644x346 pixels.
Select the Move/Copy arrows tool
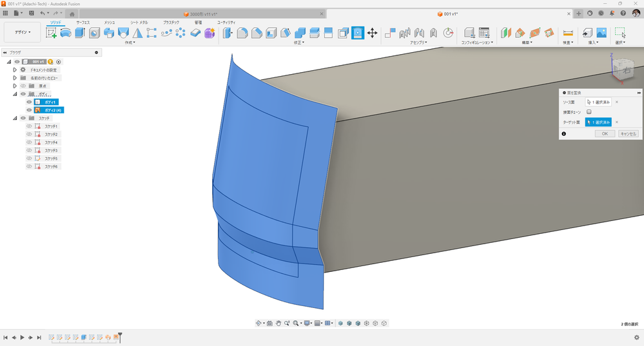pyautogui.click(x=372, y=33)
